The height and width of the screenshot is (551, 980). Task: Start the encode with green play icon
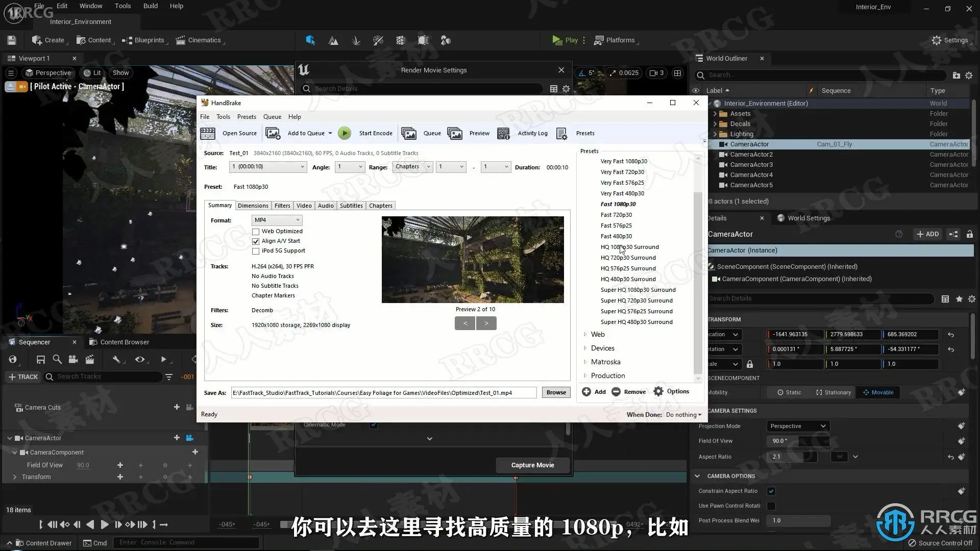(345, 134)
